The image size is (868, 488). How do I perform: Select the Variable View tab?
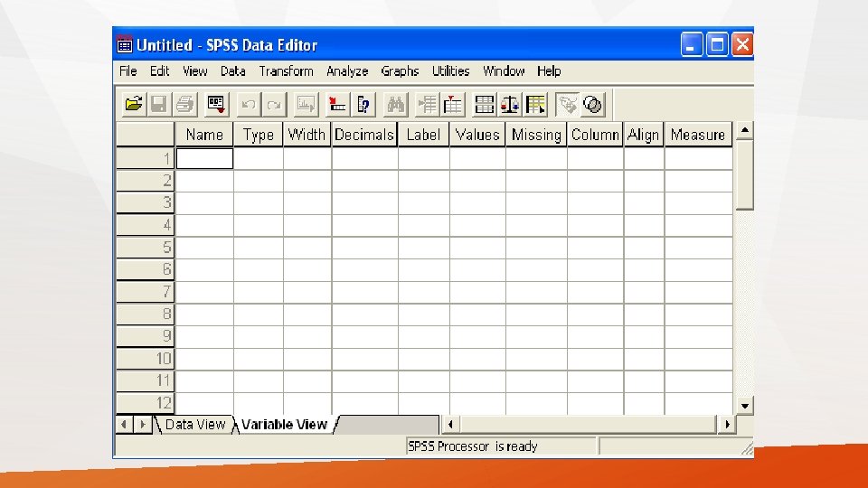pos(285,425)
